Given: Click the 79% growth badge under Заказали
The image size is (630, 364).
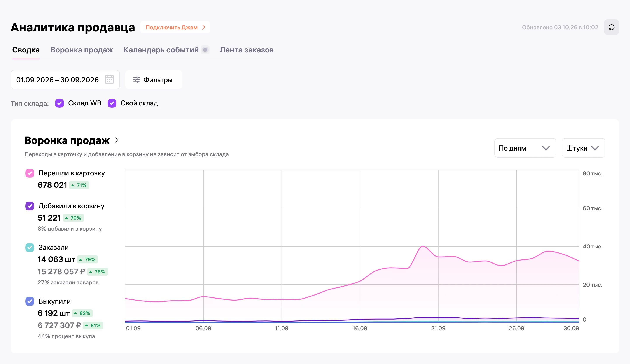Looking at the screenshot, I should pos(87,260).
